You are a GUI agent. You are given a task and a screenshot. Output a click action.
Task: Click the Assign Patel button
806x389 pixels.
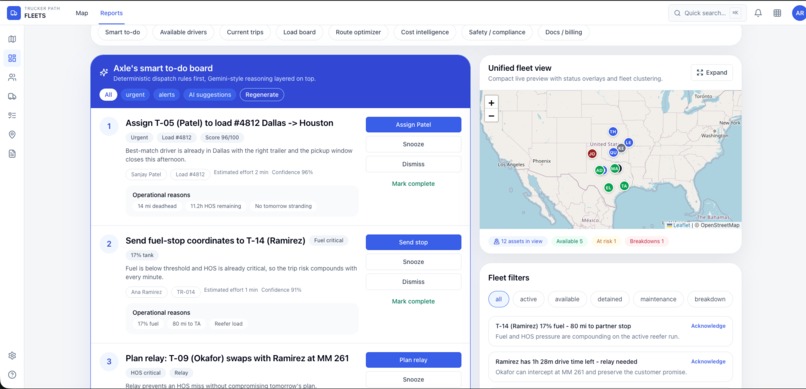pyautogui.click(x=413, y=124)
